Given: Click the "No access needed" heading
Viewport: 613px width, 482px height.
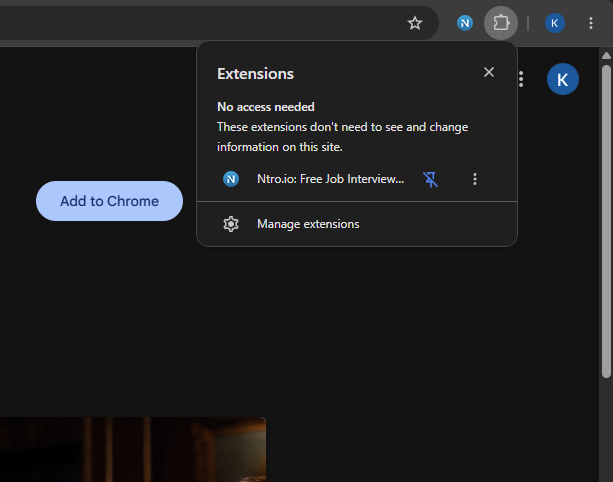Looking at the screenshot, I should 266,107.
